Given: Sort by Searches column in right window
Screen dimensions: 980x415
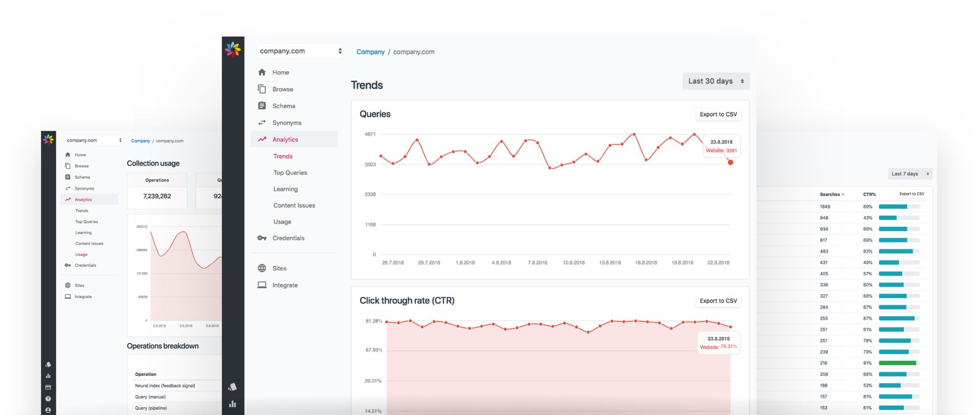Looking at the screenshot, I should [832, 194].
